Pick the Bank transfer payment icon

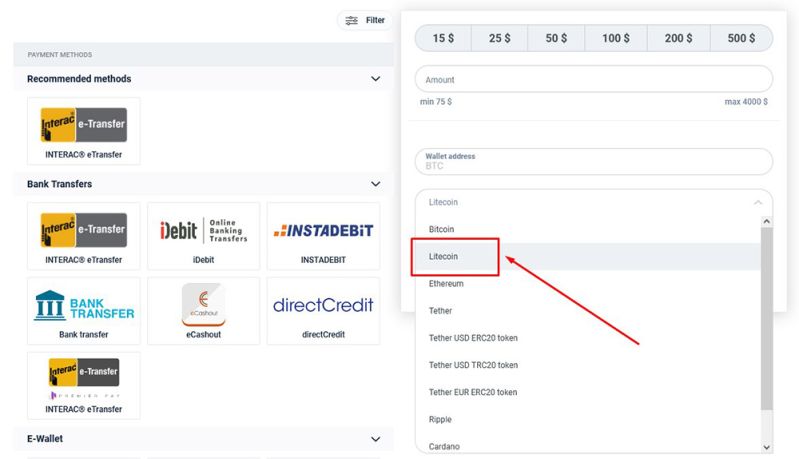pyautogui.click(x=83, y=305)
